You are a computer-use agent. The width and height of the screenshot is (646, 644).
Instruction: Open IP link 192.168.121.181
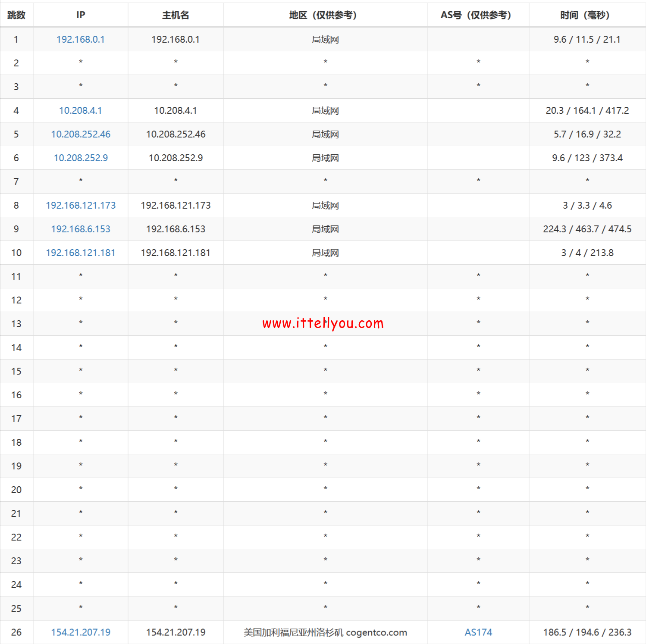click(x=81, y=253)
